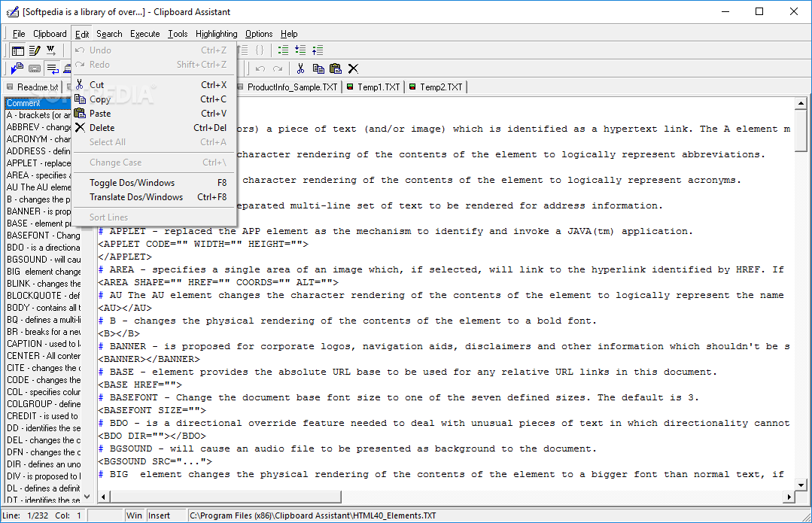The height and width of the screenshot is (523, 812).
Task: Open the Help menu
Action: [x=289, y=34]
